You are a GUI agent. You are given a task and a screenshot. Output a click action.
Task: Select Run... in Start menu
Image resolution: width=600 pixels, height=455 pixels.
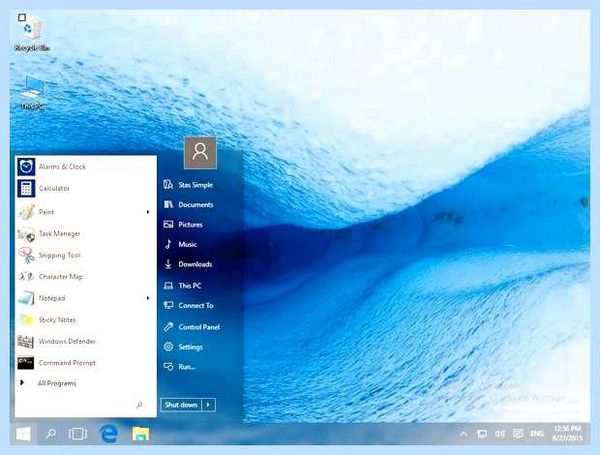[179, 367]
